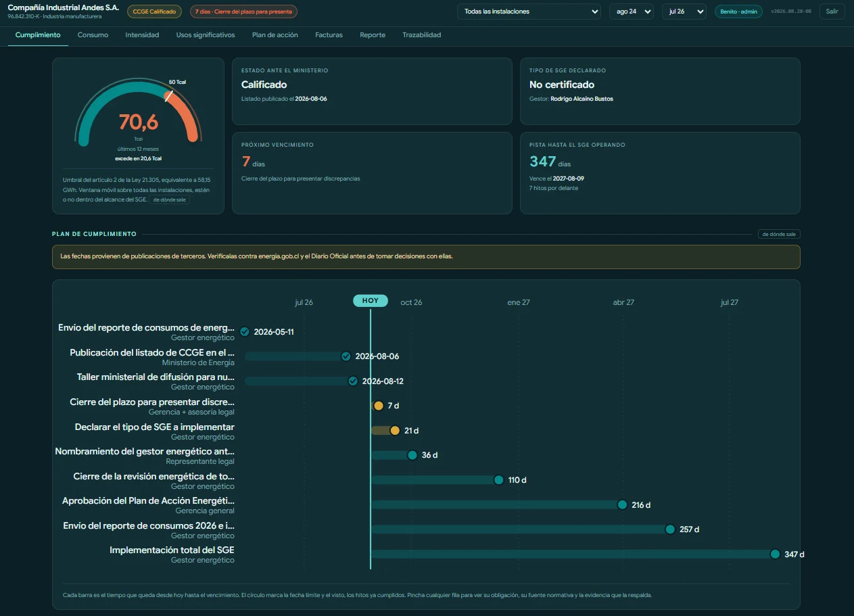Viewport: 854px width, 616px height.
Task: Select the yellow 21 d deadline marker
Action: pos(395,431)
